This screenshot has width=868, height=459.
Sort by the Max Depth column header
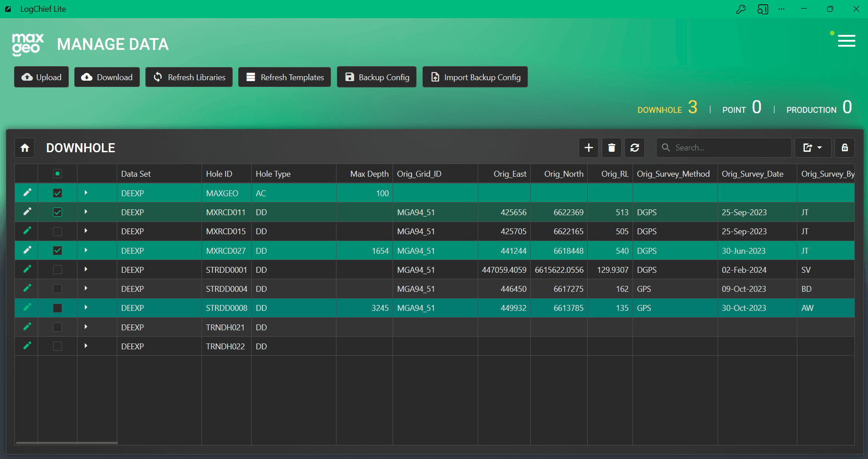364,174
